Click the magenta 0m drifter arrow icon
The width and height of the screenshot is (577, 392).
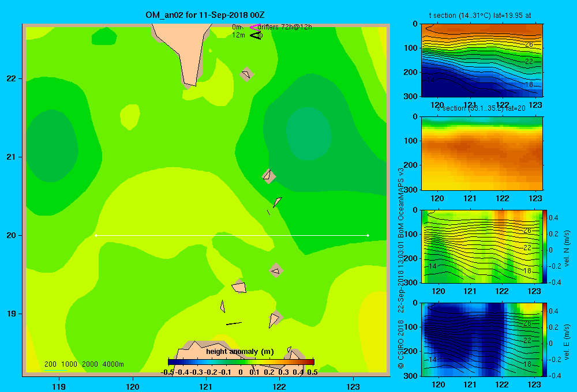click(x=255, y=27)
